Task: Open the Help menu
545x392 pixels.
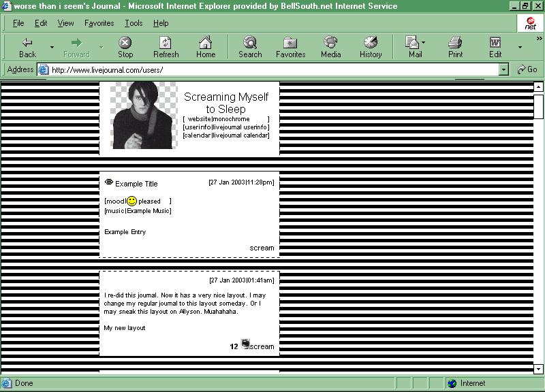Action: pos(161,23)
